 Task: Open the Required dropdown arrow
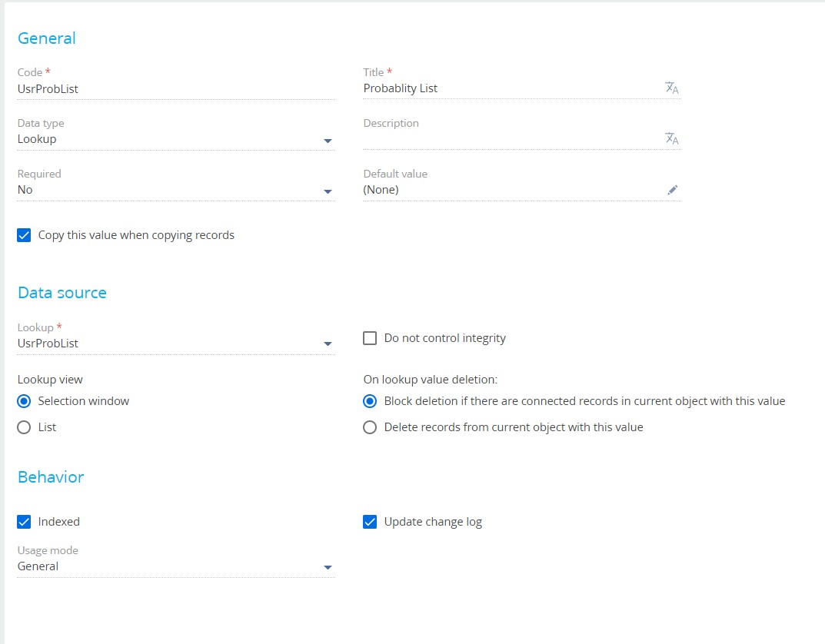pyautogui.click(x=328, y=191)
